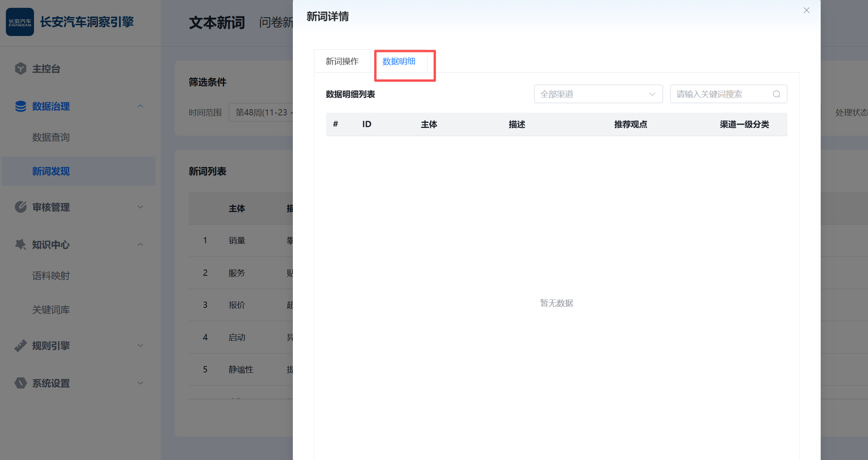Close the 新词详情 dialog

pyautogui.click(x=806, y=10)
